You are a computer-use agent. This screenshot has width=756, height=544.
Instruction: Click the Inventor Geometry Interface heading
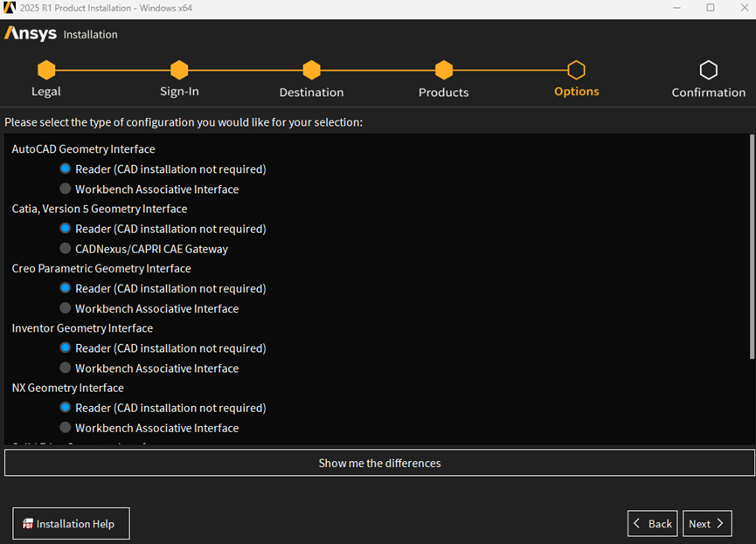[x=82, y=328]
